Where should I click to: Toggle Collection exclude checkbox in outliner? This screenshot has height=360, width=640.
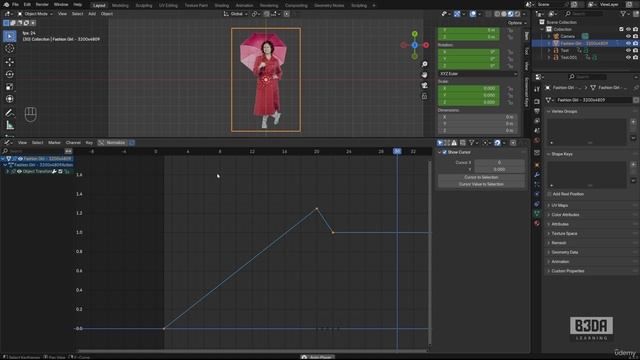click(x=621, y=29)
